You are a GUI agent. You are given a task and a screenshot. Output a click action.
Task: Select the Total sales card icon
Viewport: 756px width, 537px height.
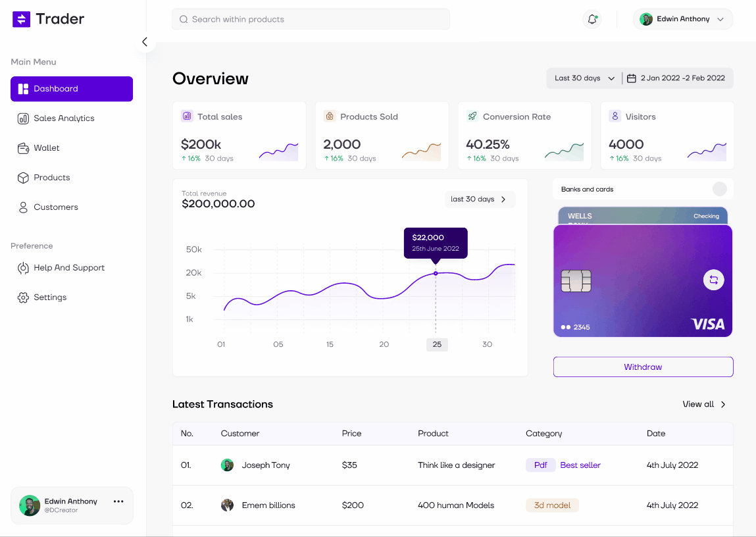click(x=185, y=116)
